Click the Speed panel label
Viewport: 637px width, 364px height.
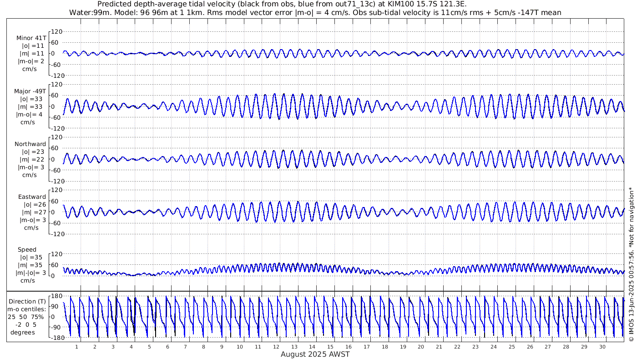(x=27, y=250)
